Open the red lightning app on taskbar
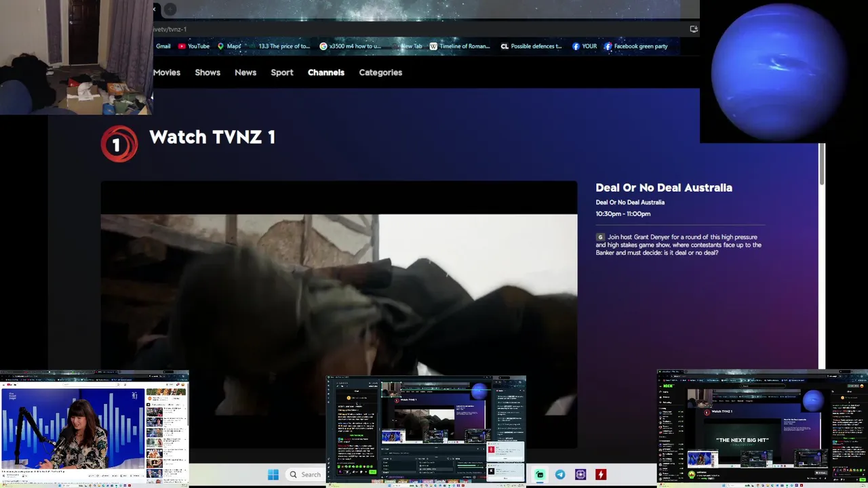This screenshot has width=868, height=488. (x=601, y=474)
